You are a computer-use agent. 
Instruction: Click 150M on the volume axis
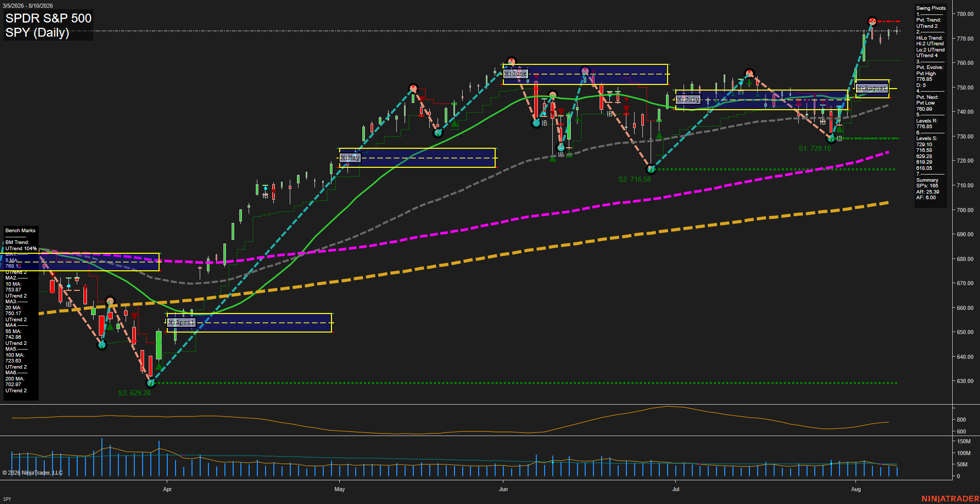click(x=964, y=442)
